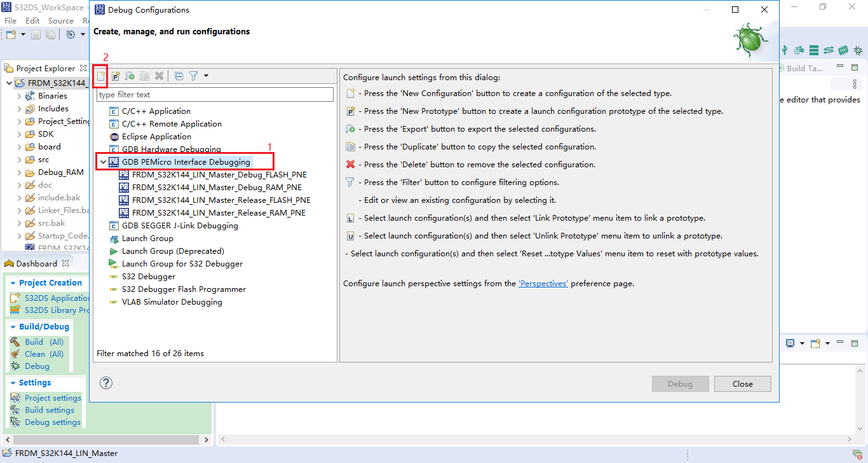Click the New Prototype icon
This screenshot has height=463, width=868.
(114, 76)
